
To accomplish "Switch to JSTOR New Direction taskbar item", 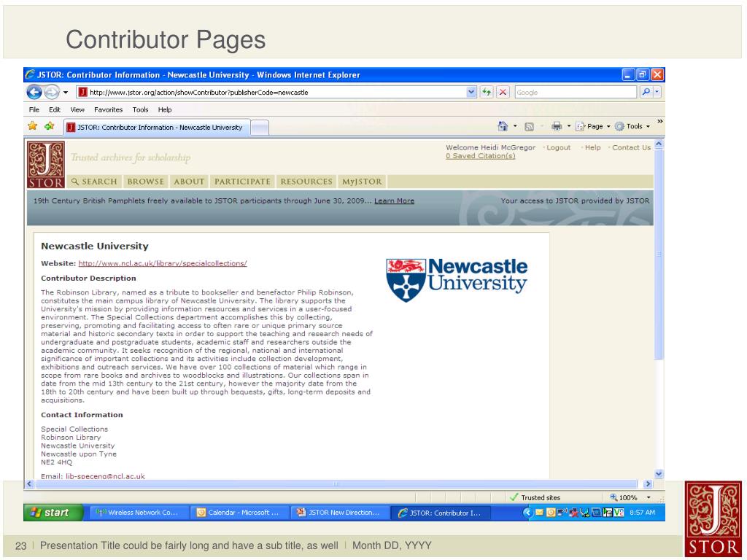I will [x=340, y=513].
